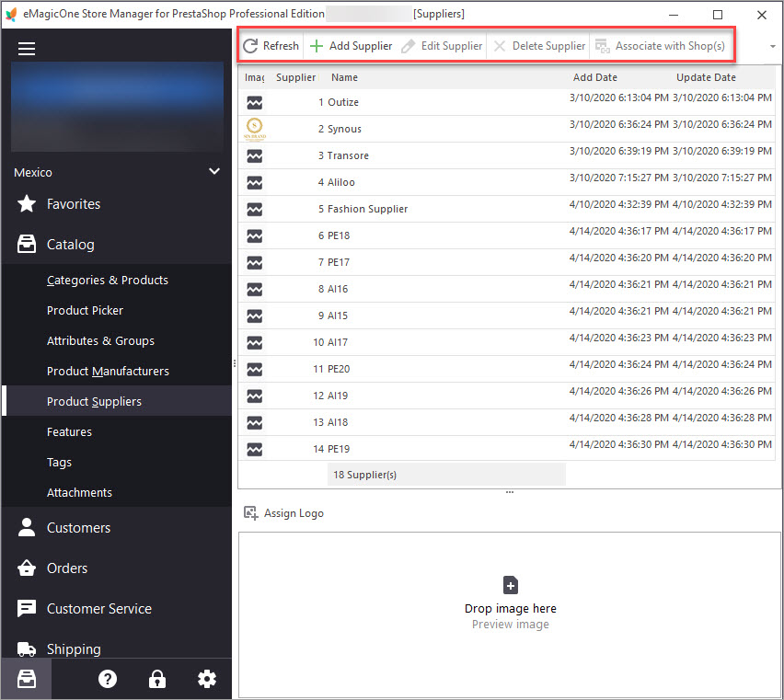Select the Aliloo supplier row
This screenshot has height=700, width=784.
point(506,182)
